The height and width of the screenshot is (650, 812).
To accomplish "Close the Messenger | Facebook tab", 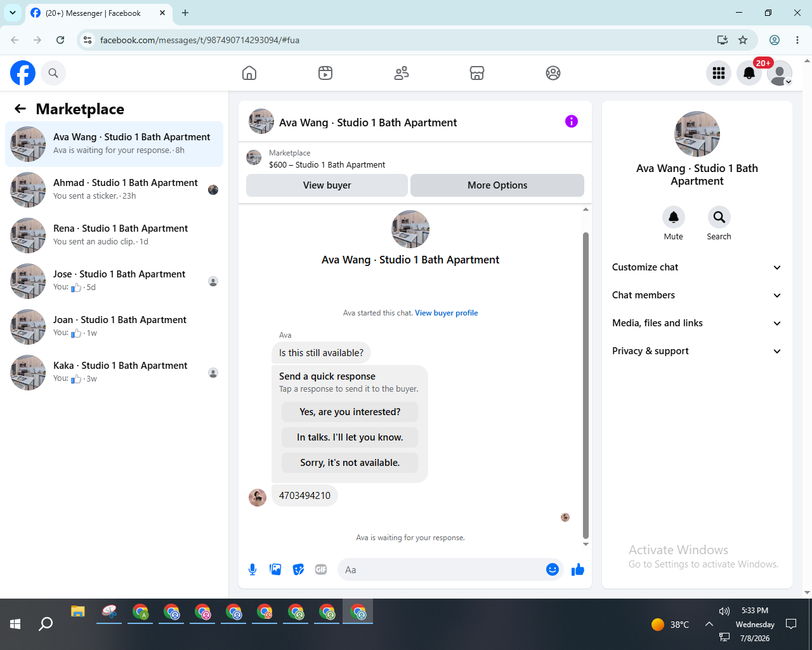I will point(162,13).
